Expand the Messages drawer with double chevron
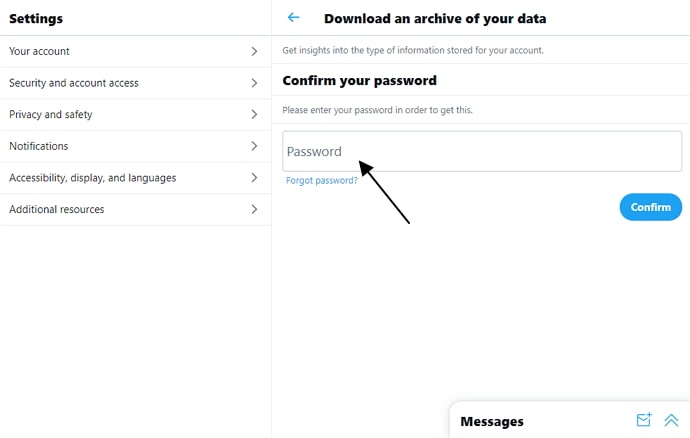Image resolution: width=690 pixels, height=438 pixels. click(x=671, y=420)
